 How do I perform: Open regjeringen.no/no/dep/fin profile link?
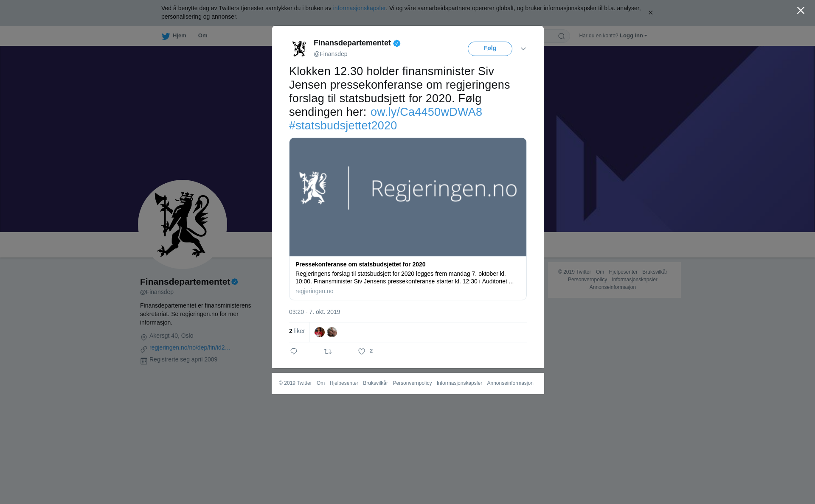pyautogui.click(x=190, y=347)
